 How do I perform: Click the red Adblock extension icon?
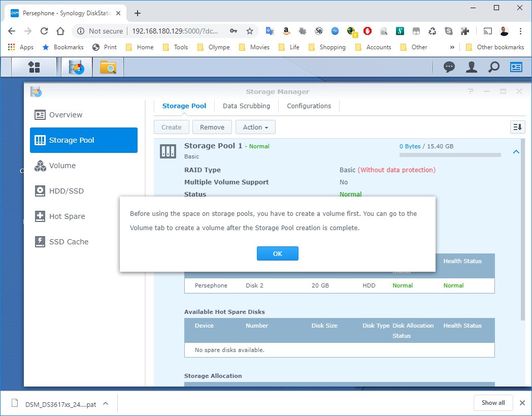point(368,31)
